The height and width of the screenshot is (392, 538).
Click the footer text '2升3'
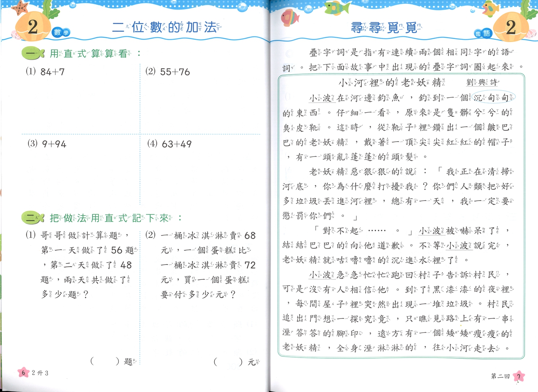[40, 373]
